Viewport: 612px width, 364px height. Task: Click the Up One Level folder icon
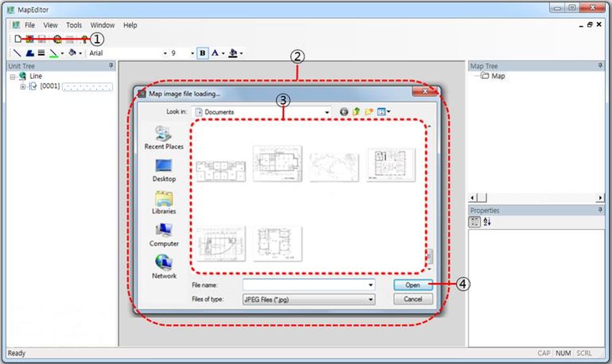(x=356, y=112)
